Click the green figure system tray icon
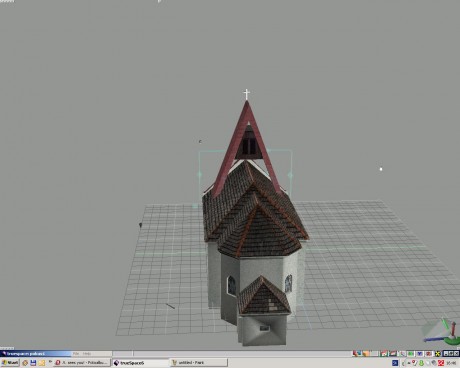Image resolution: width=460 pixels, height=368 pixels. (421, 363)
